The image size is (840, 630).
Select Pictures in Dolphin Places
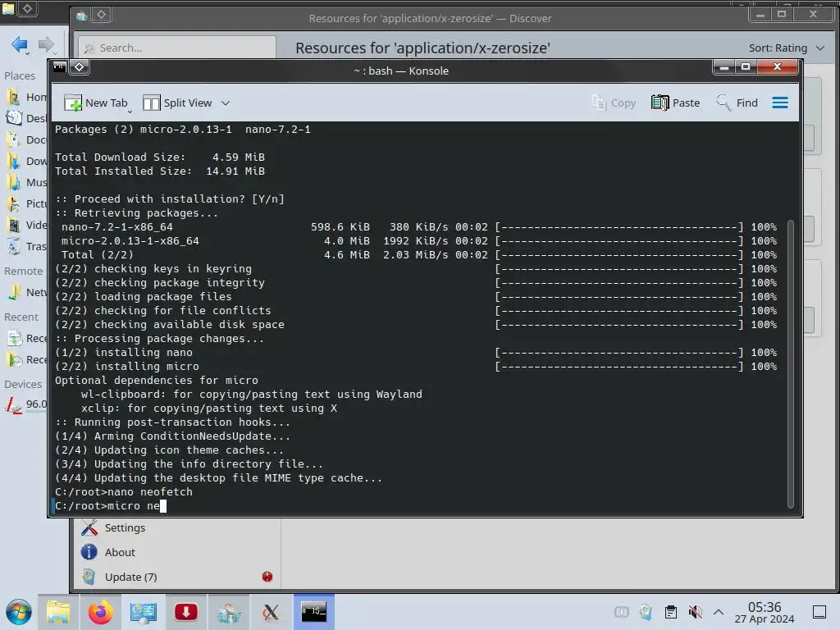point(25,203)
